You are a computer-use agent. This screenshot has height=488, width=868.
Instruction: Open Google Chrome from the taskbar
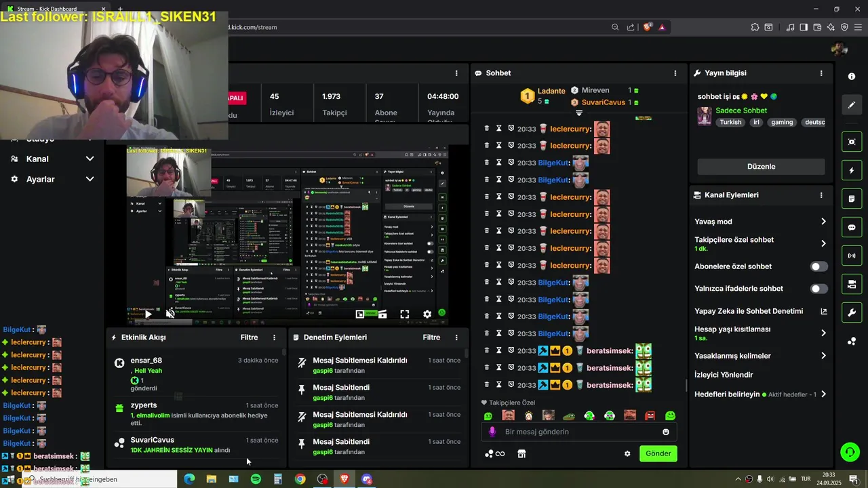coord(300,479)
